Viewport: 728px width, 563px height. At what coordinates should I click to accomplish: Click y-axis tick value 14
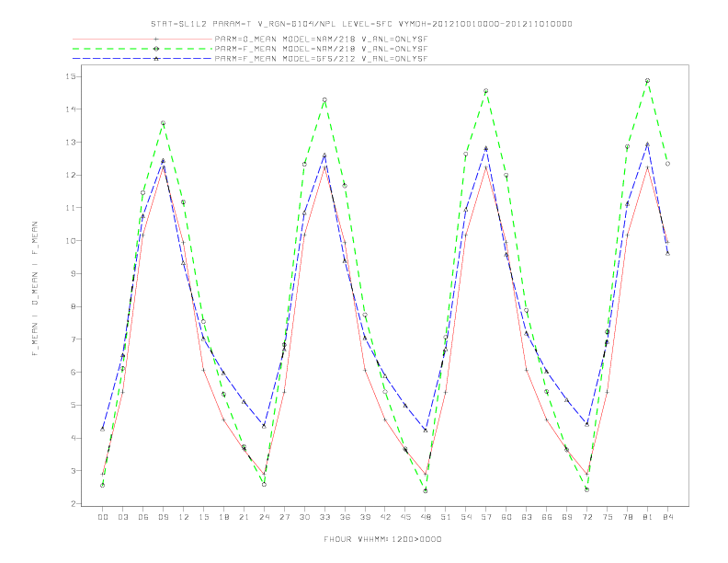coord(70,109)
